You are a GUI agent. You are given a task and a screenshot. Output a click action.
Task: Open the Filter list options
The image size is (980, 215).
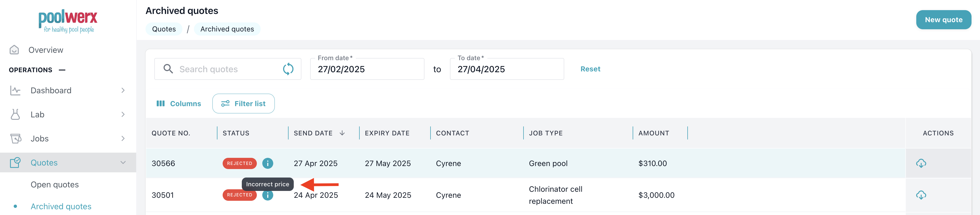click(243, 103)
